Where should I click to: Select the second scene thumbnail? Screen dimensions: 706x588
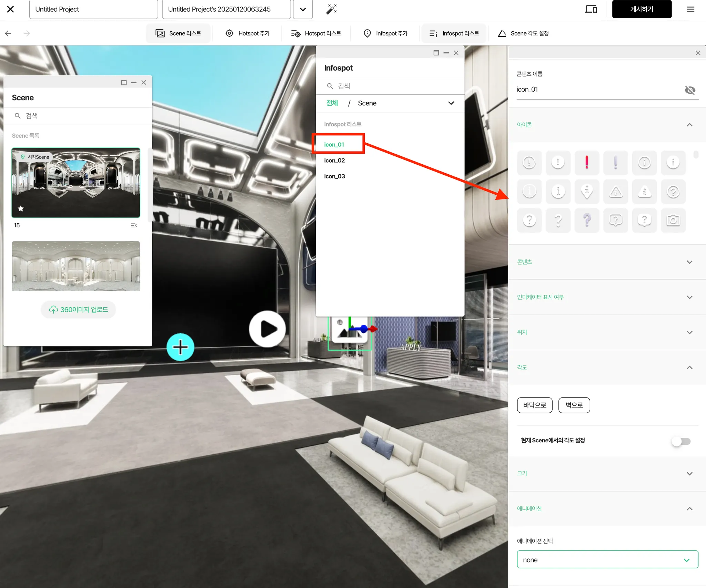point(76,266)
